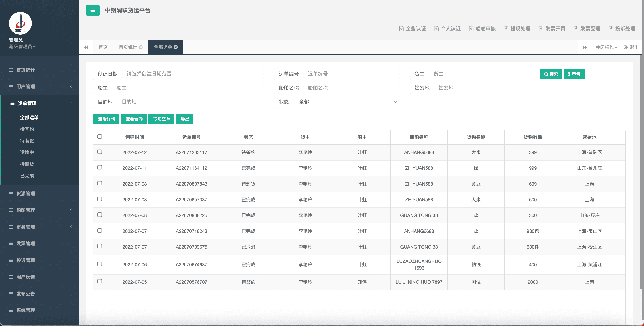Check the row for waybill A22071164112
Image resolution: width=644 pixels, height=326 pixels.
[x=100, y=167]
